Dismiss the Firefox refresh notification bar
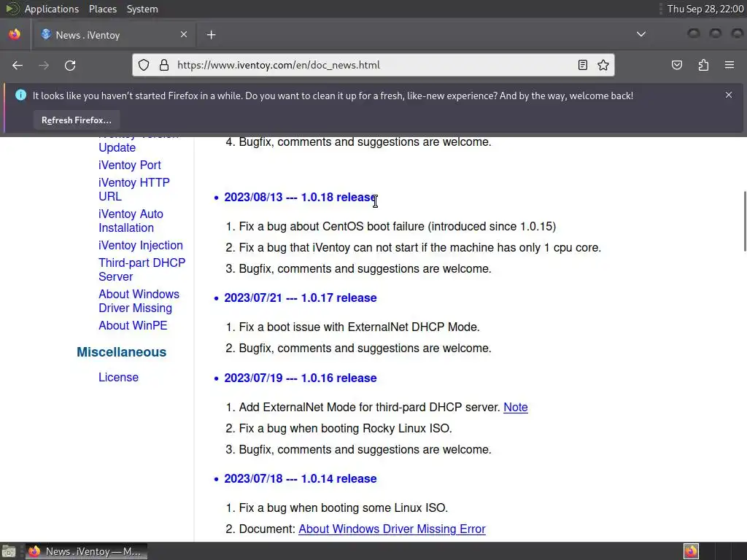The image size is (747, 560). tap(729, 95)
